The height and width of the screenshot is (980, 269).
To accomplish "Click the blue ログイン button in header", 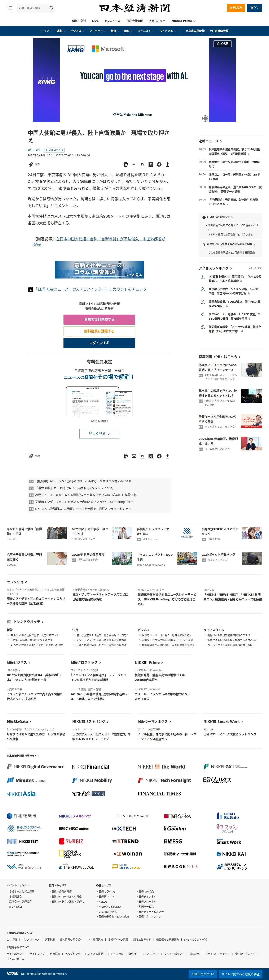I will click(255, 8).
